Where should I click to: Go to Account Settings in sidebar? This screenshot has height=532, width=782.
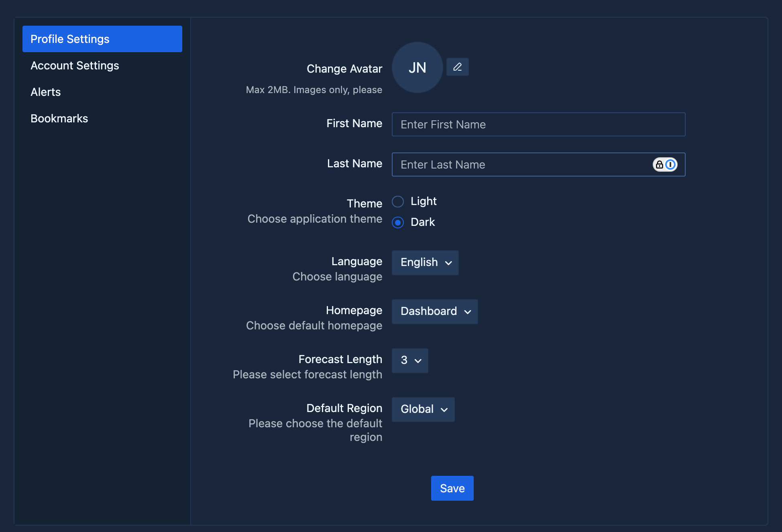click(75, 65)
